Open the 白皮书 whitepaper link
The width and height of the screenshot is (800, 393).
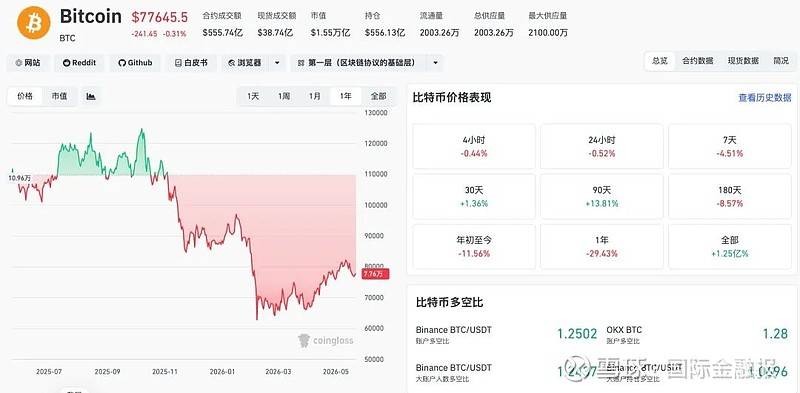191,63
